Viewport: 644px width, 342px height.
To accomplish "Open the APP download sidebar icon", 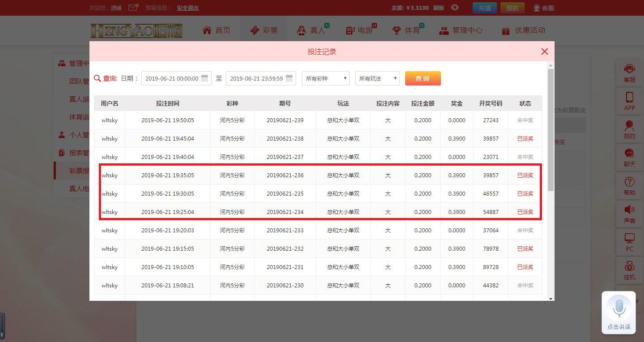I will pos(629,101).
